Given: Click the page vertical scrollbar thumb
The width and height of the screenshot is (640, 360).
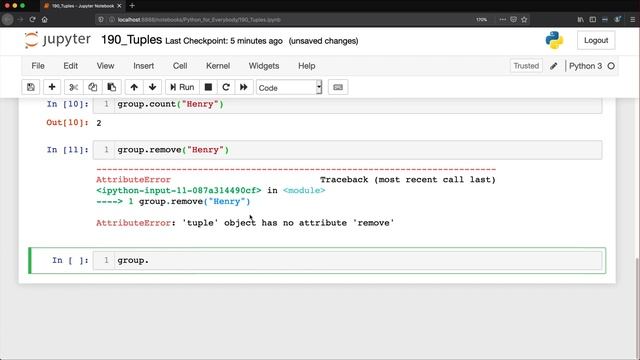Looking at the screenshot, I should click(x=638, y=308).
